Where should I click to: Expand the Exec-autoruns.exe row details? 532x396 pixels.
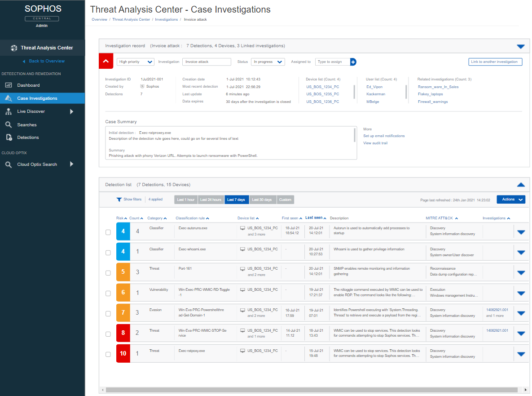521,233
